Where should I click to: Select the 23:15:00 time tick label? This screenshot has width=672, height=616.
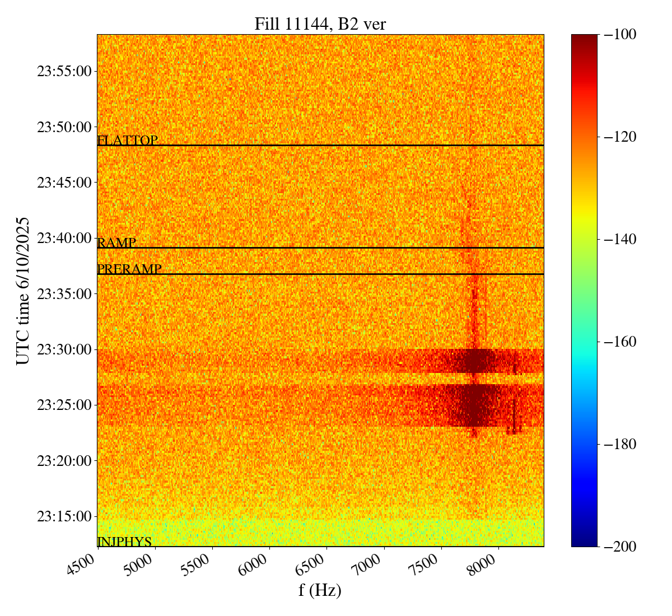coord(64,516)
